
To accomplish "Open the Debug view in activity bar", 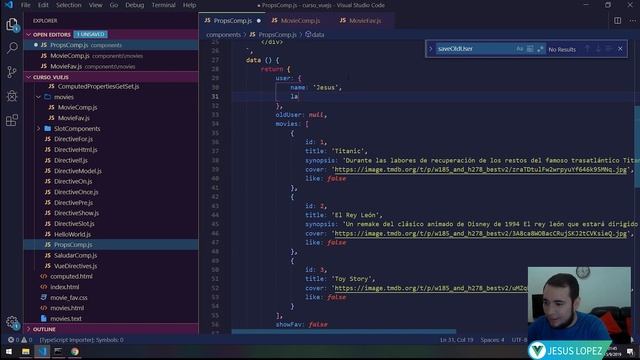I will 12,96.
